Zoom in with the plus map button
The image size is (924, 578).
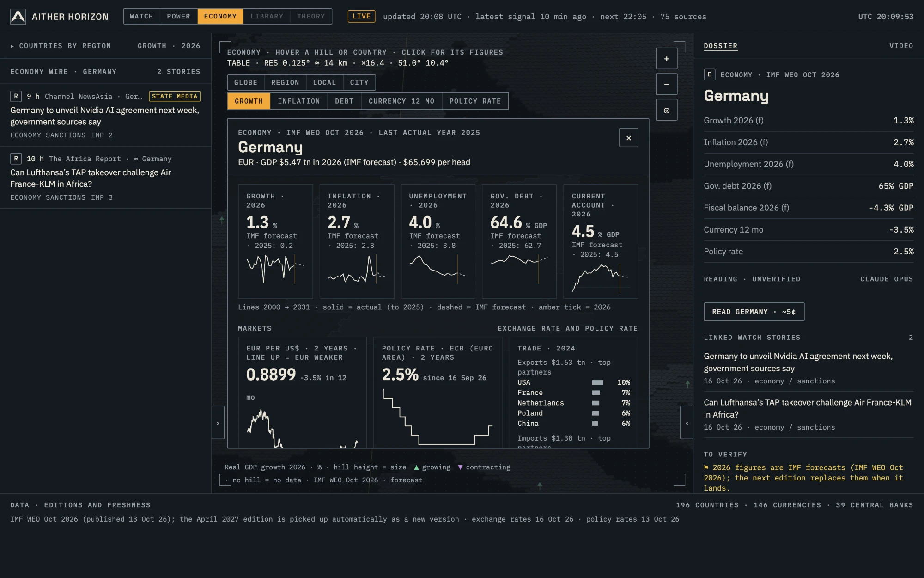(667, 59)
